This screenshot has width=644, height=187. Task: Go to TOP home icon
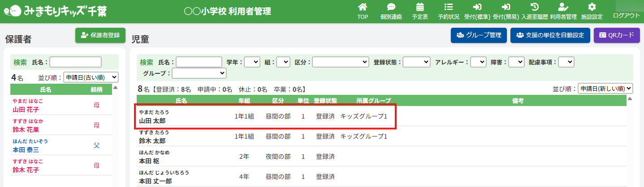(363, 7)
